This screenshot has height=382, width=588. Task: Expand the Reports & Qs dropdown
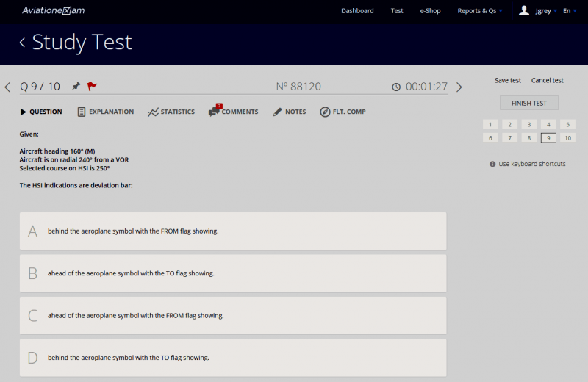479,11
